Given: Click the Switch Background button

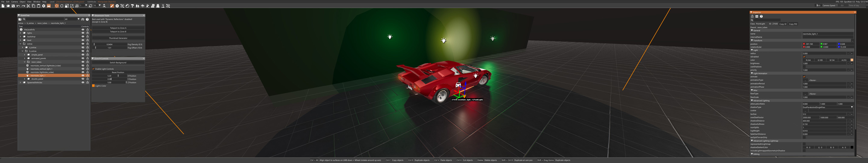Looking at the screenshot, I should 118,63.
